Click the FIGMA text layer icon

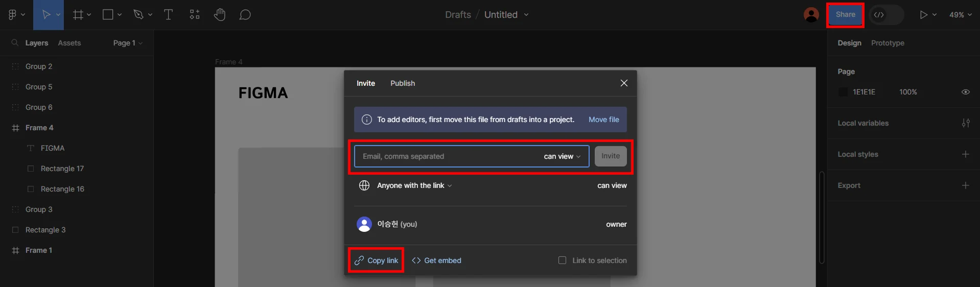pos(31,148)
